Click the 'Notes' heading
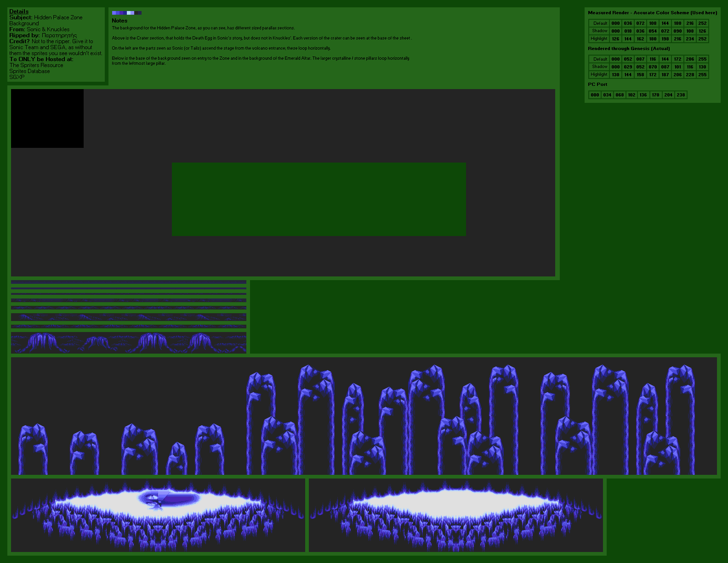Image resolution: width=728 pixels, height=563 pixels. point(119,21)
